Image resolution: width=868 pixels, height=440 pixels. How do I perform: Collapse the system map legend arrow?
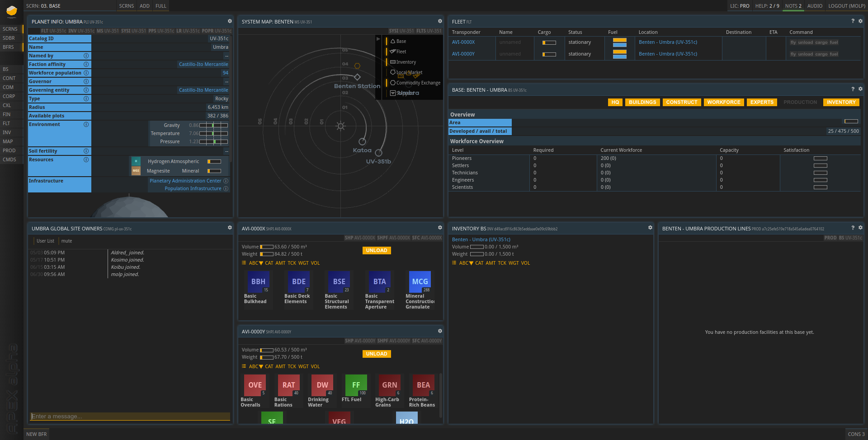(x=378, y=39)
